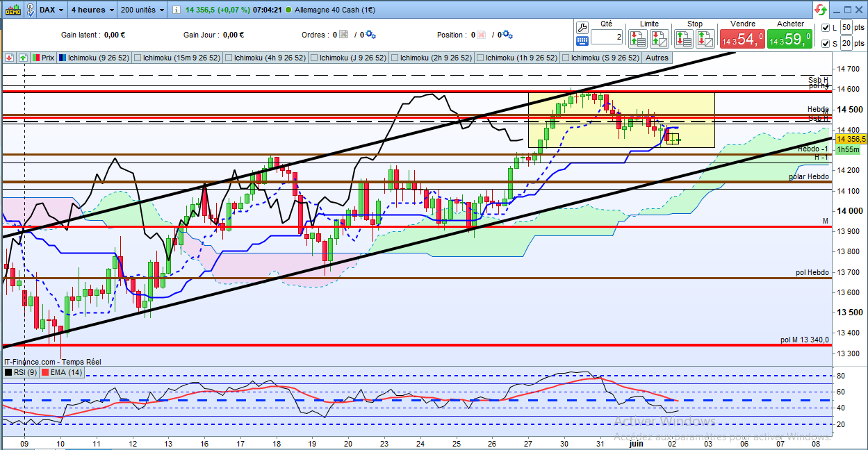Click the EMA (14) indicator label
Viewport: 868px width, 450px height.
66,373
